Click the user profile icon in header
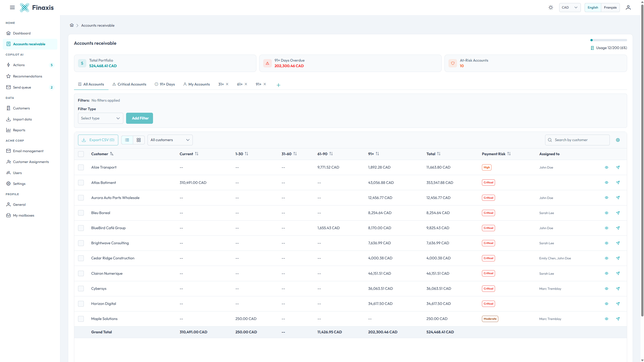 pyautogui.click(x=628, y=8)
